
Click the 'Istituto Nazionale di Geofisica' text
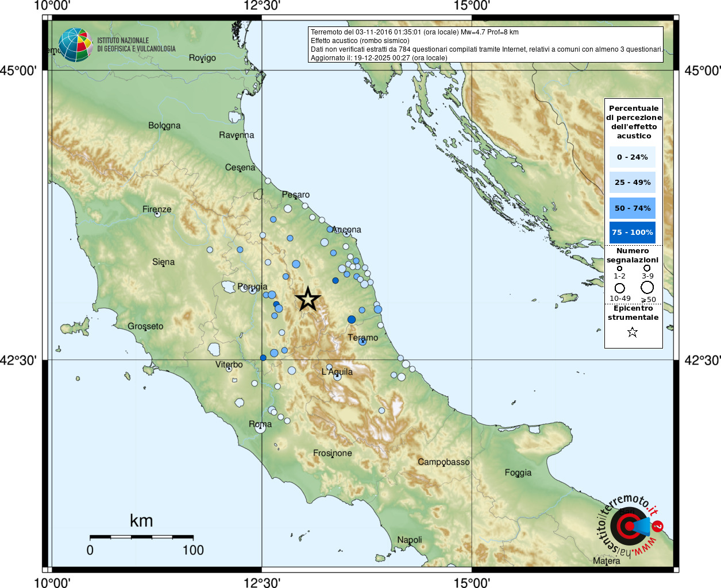pyautogui.click(x=136, y=45)
